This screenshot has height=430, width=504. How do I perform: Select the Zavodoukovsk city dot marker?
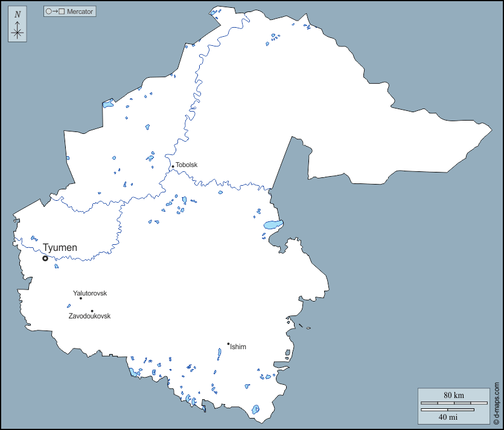92,311
